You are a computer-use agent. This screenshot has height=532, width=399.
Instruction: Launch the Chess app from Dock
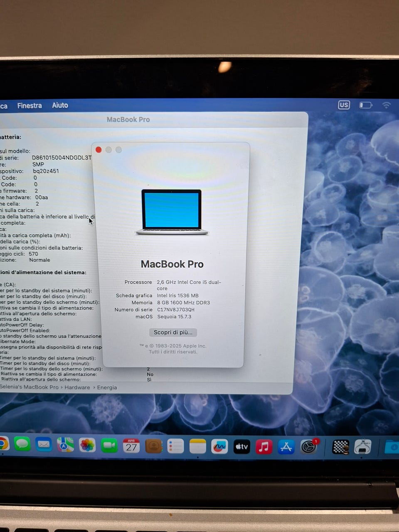tap(340, 447)
